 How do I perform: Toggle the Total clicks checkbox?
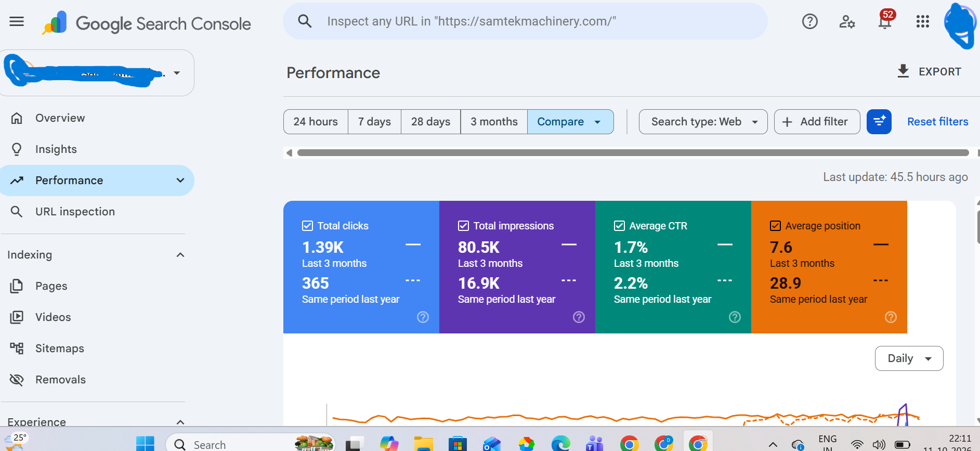(x=307, y=226)
